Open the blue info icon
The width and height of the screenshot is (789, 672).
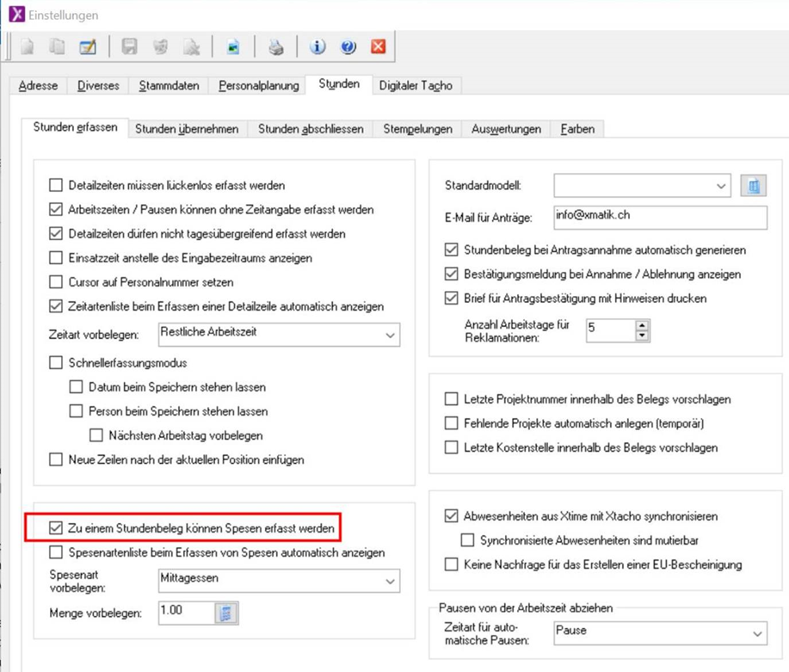click(317, 47)
